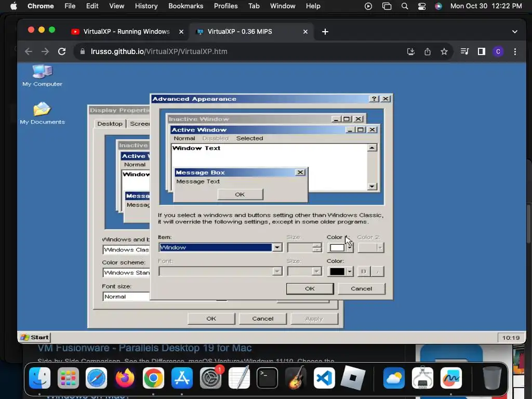
Task: Bookmark this page with star icon
Action: (x=444, y=51)
